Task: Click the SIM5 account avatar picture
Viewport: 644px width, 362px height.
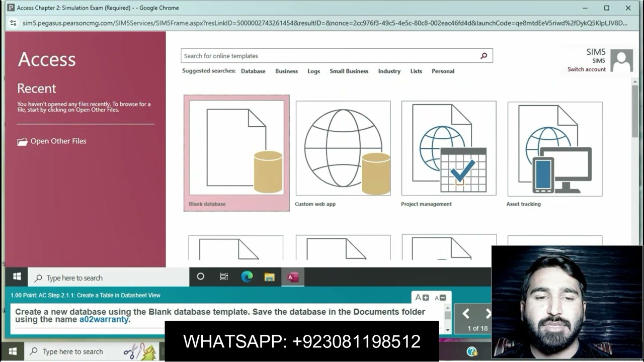Action: 622,61
